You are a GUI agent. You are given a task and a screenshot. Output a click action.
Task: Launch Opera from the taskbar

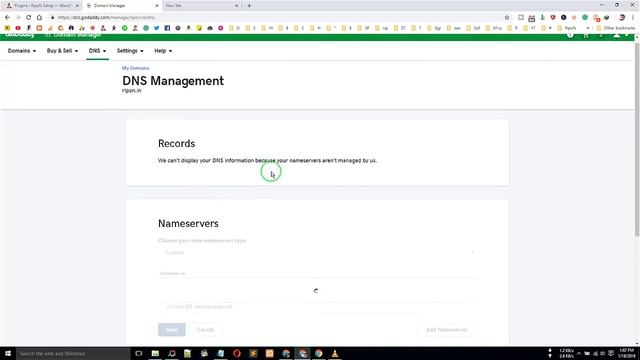tap(237, 353)
